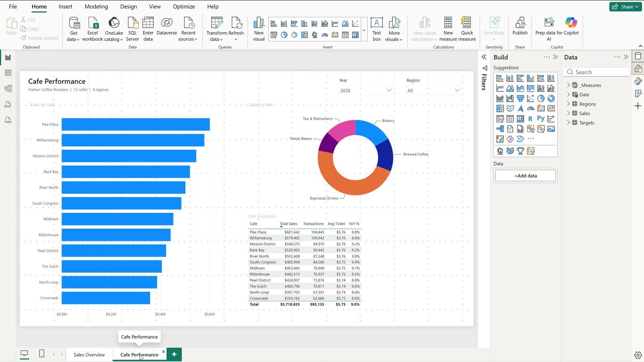Switch to mobile layout view
The image size is (644, 362).
pos(41,354)
